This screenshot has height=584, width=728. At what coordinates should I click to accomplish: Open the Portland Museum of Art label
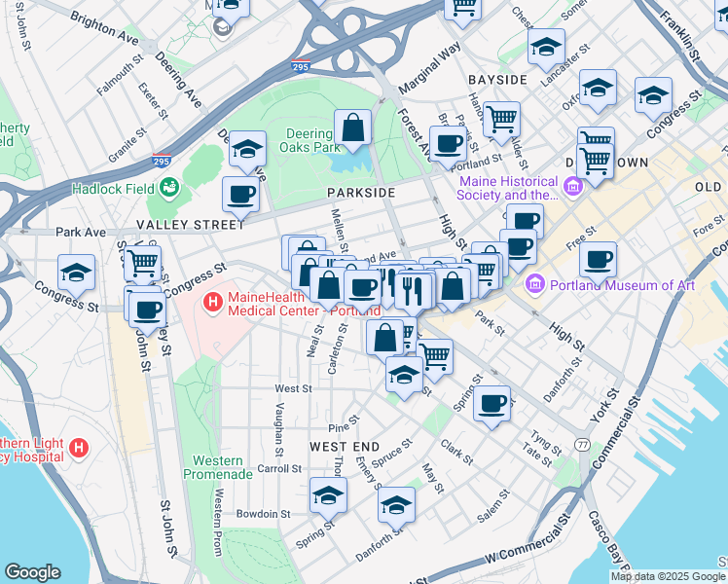click(622, 285)
